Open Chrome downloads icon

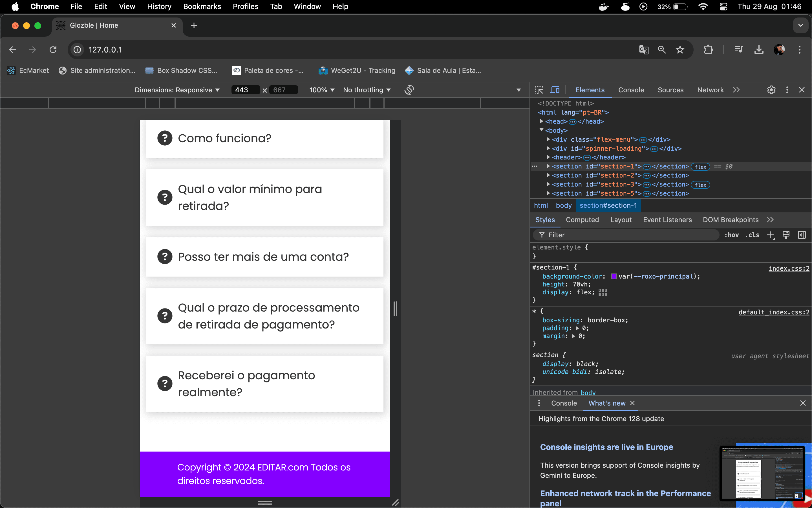click(759, 50)
